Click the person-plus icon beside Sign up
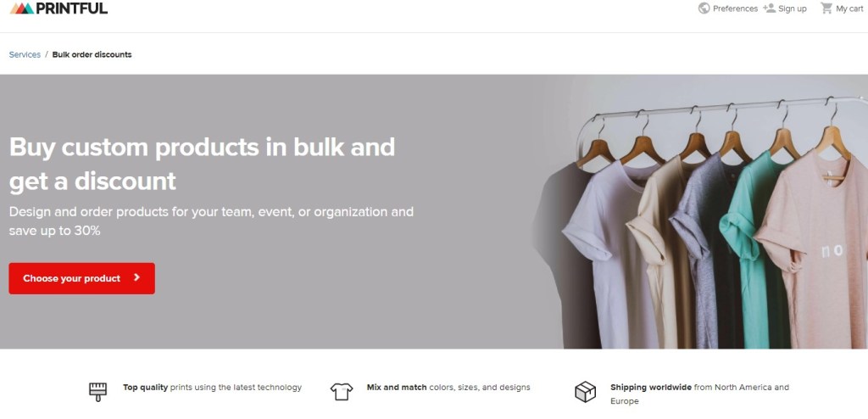868x419 pixels. (769, 8)
